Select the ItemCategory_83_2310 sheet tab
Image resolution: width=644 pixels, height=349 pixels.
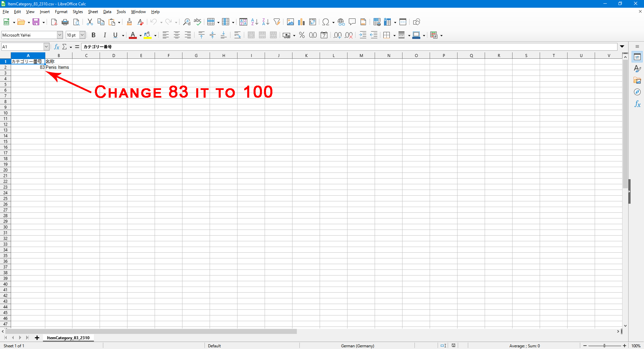(x=68, y=338)
